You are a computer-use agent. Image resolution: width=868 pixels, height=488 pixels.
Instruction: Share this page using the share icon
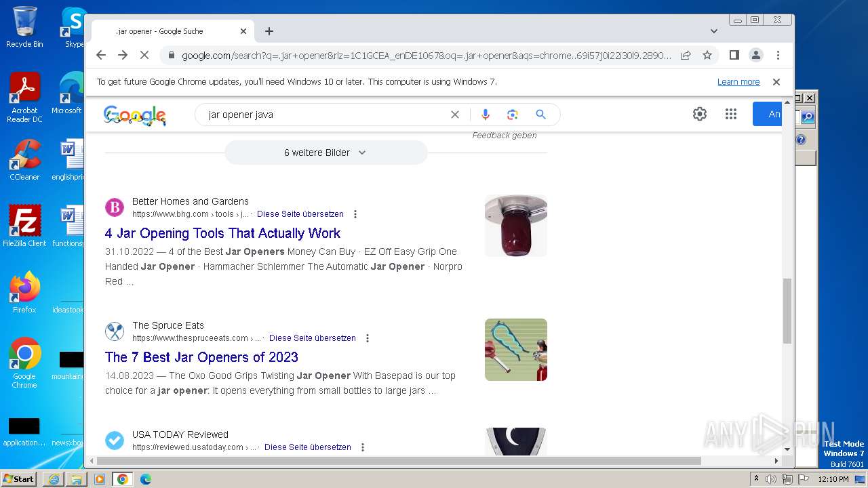(686, 56)
